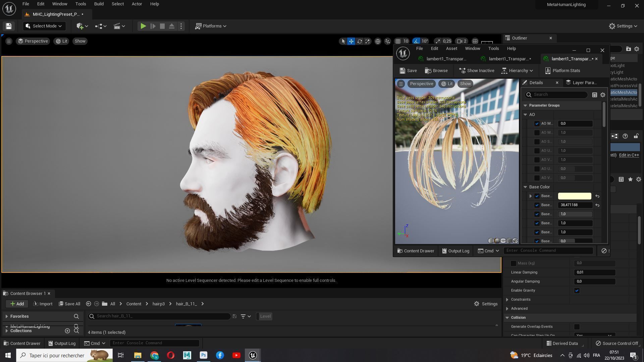This screenshot has width=644, height=362.
Task: Open the Platforms dropdown
Action: (211, 26)
